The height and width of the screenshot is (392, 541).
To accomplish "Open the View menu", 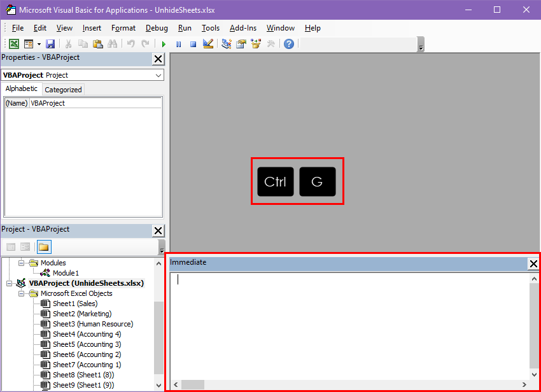I will [x=64, y=28].
